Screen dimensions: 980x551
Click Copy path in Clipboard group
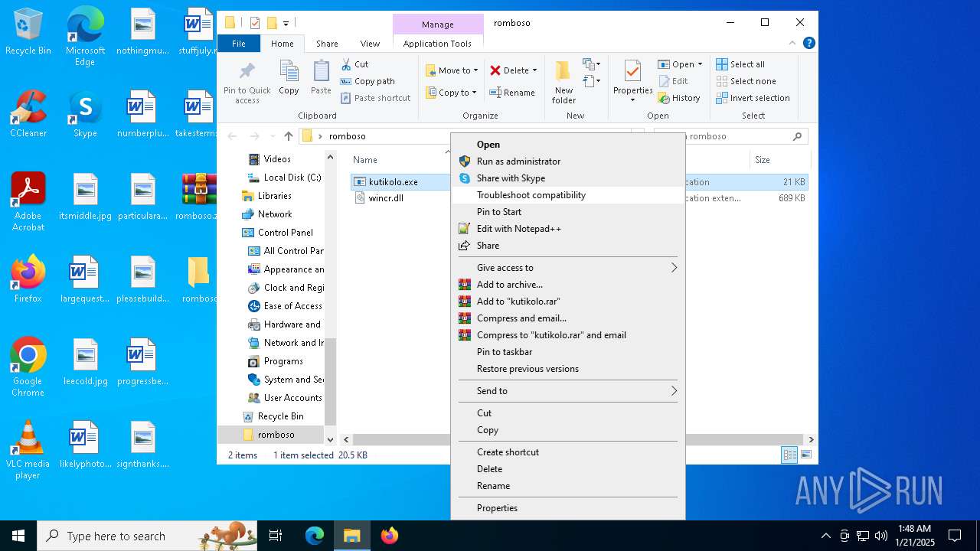tap(367, 81)
